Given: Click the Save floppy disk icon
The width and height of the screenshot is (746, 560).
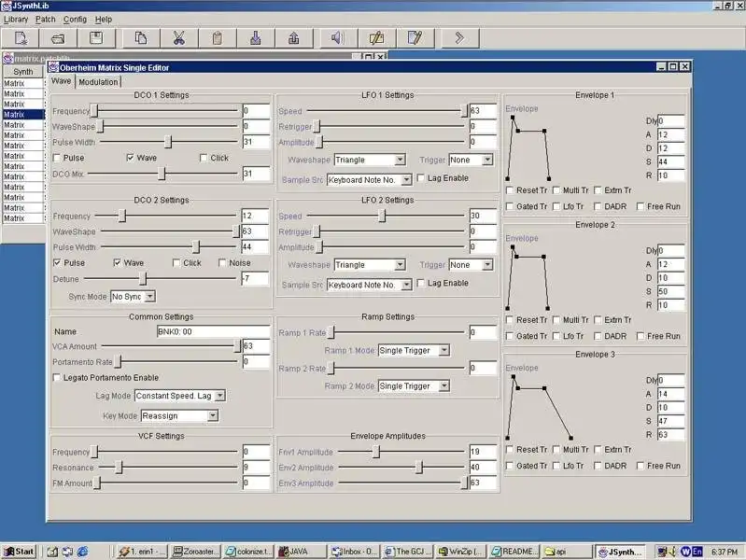Looking at the screenshot, I should pyautogui.click(x=96, y=38).
